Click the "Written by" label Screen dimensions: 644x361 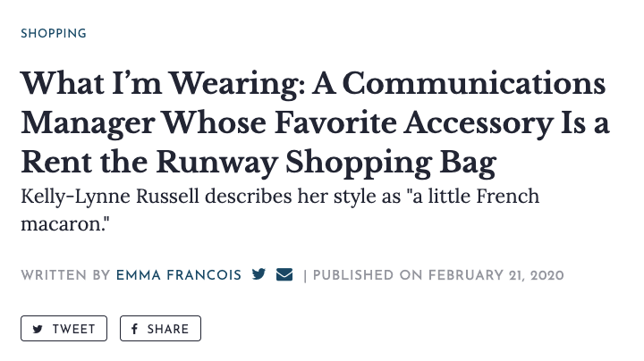coord(65,275)
